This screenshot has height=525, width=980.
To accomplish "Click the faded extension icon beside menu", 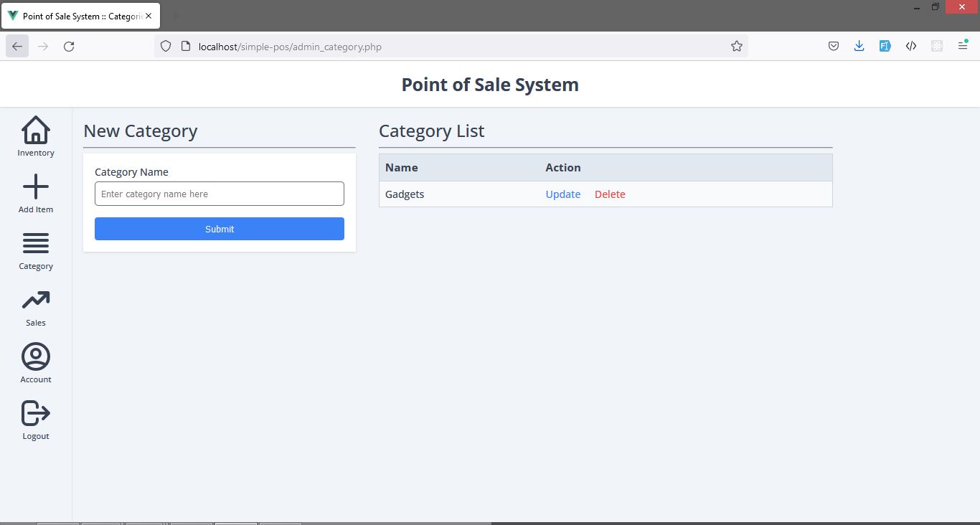I will point(937,46).
